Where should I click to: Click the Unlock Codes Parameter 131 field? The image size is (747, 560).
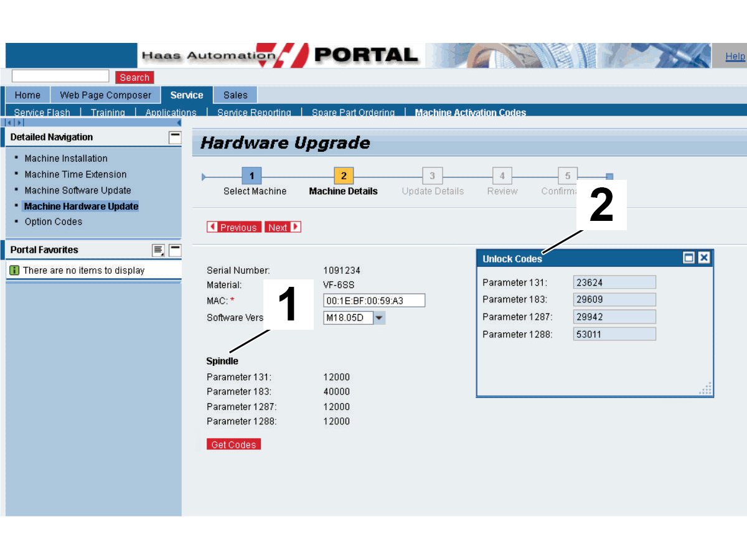point(614,282)
